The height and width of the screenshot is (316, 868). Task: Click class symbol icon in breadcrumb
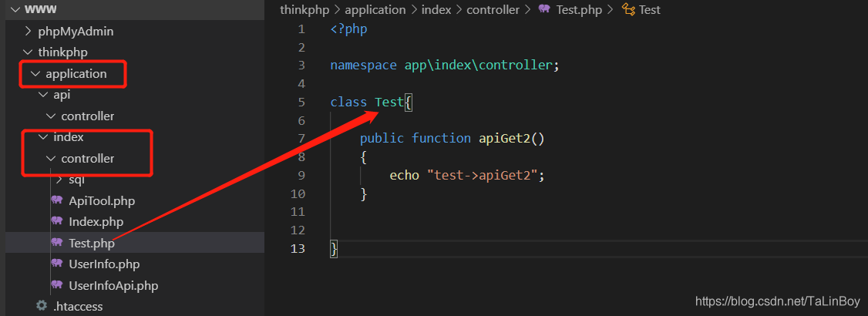pyautogui.click(x=627, y=9)
